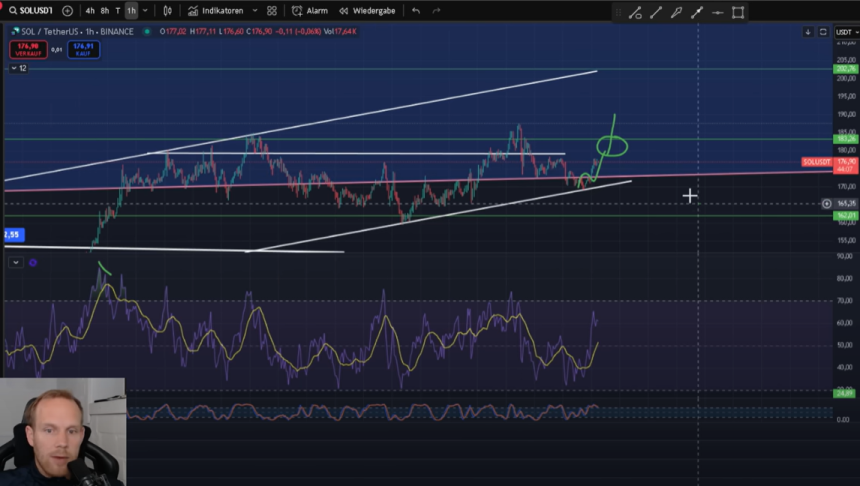Click the blue Kauf price button
This screenshot has height=486, width=860.
coord(83,48)
